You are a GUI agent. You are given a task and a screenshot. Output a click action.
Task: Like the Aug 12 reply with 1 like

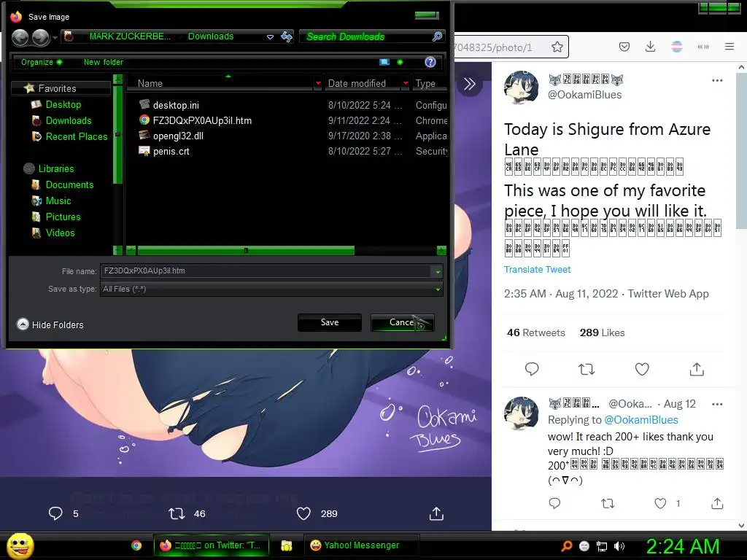pyautogui.click(x=659, y=503)
